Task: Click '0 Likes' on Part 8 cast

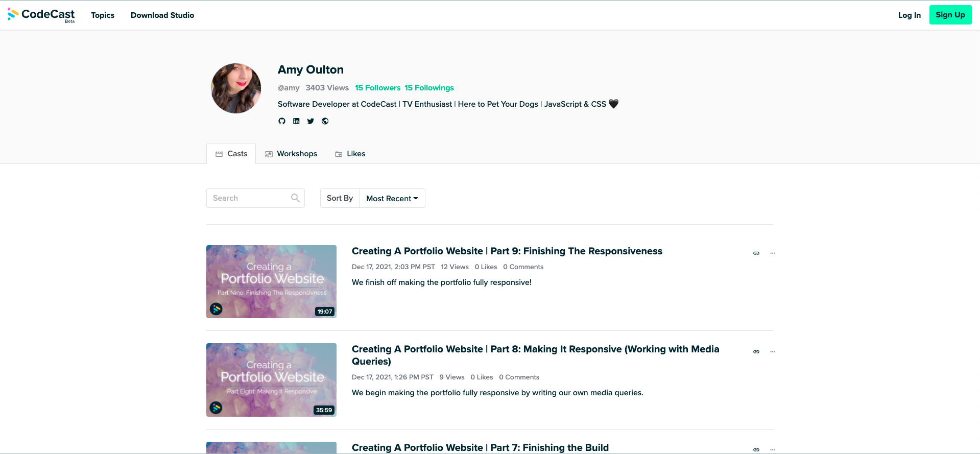Action: tap(482, 377)
